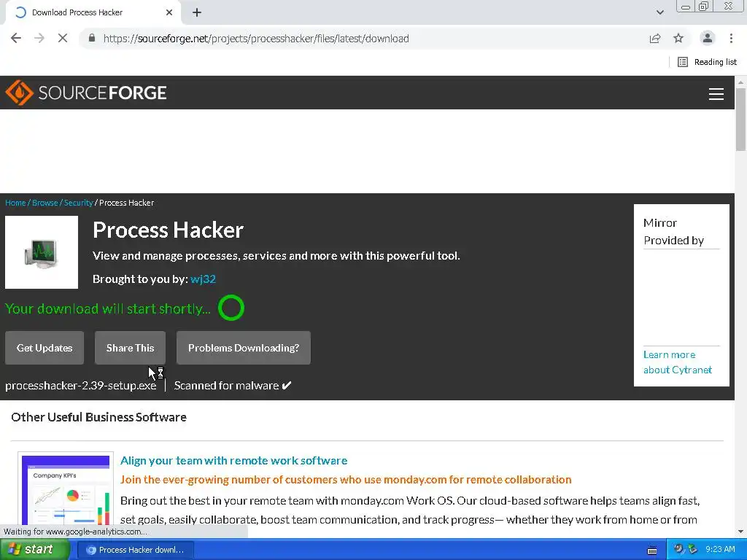Click the monday.com ad thumbnail
The width and height of the screenshot is (747, 560).
point(66,489)
